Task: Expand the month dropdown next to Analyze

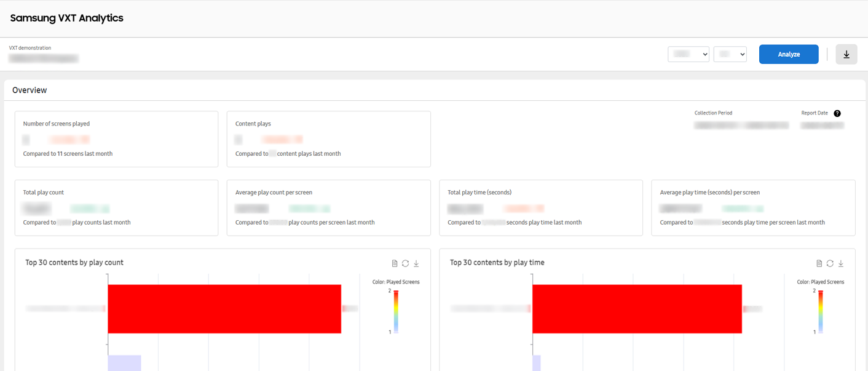Action: click(x=730, y=54)
